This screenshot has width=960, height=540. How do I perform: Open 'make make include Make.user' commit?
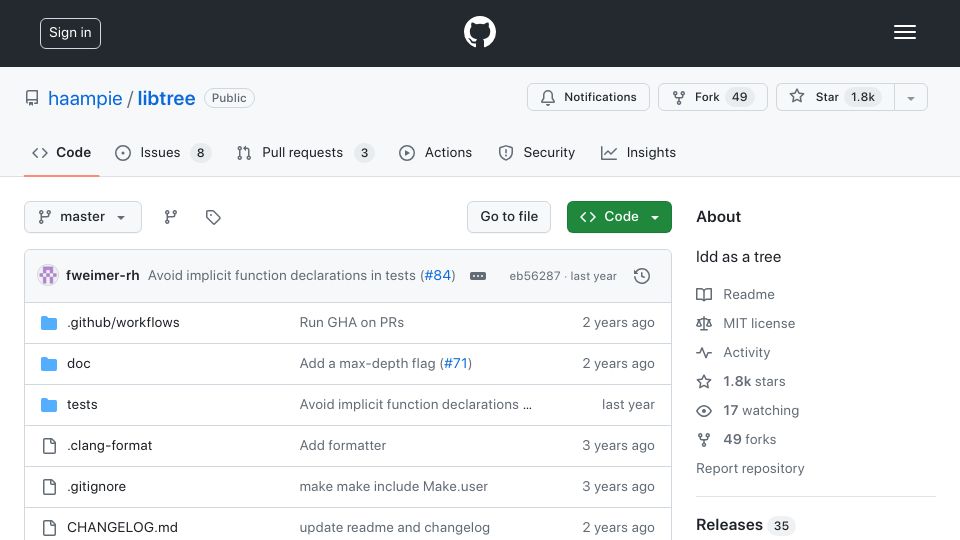tap(394, 487)
